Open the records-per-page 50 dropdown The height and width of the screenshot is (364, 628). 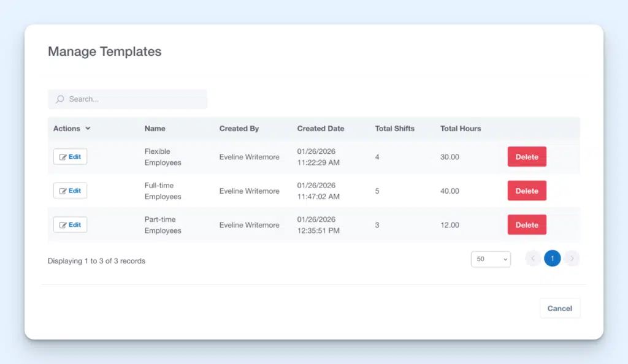490,259
